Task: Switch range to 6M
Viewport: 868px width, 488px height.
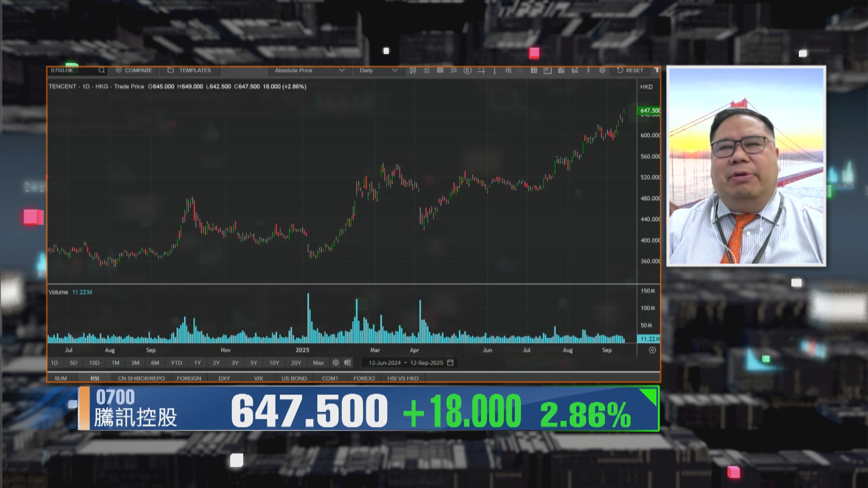Action: click(155, 363)
